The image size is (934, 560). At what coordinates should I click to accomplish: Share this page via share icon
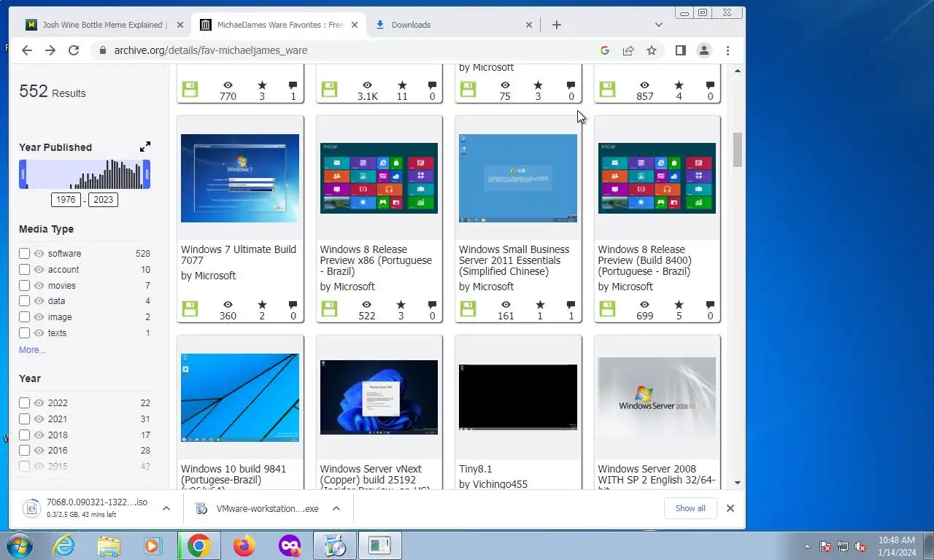coord(628,50)
